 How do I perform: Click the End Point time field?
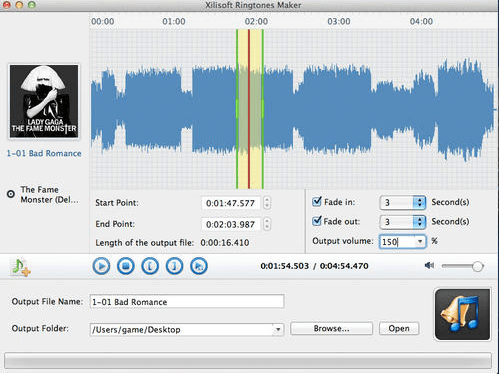click(231, 224)
